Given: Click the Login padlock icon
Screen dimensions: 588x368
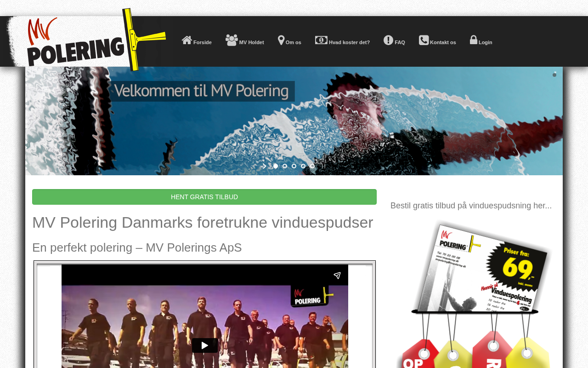Looking at the screenshot, I should pyautogui.click(x=474, y=40).
